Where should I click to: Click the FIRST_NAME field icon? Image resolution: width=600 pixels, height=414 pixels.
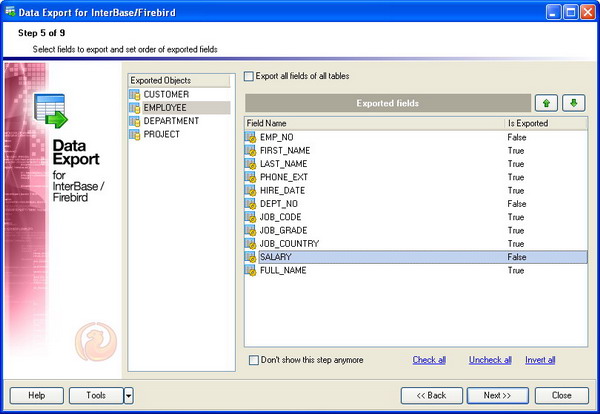click(250, 150)
